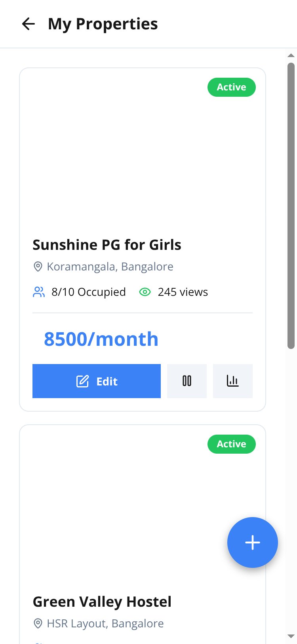Open the Sunshine PG for Girls title
297x644 pixels.
click(x=107, y=245)
